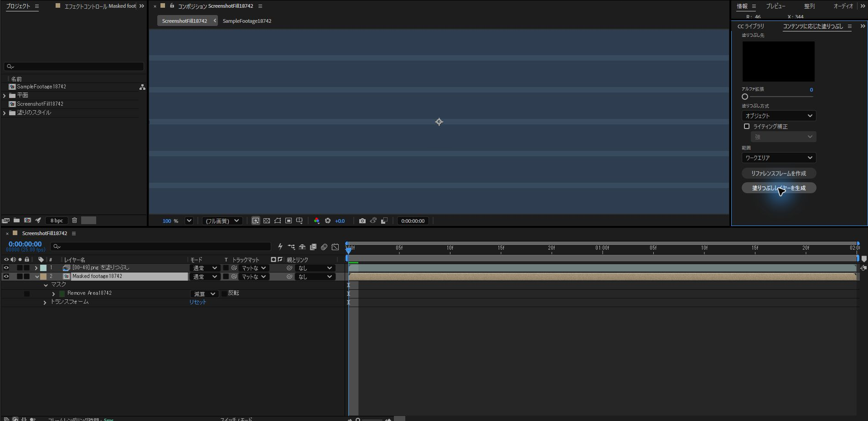Take a snapshot with the camera icon
868x421 pixels.
362,221
